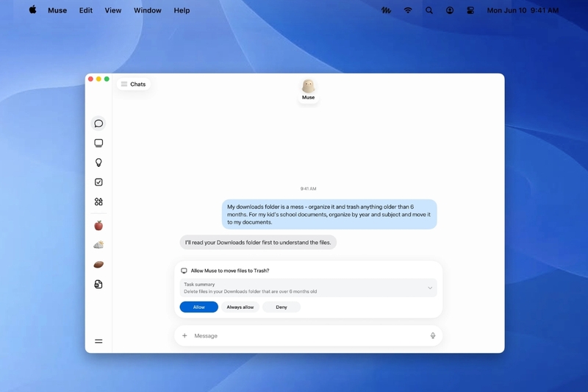Open the lightbulb ideas sidebar icon
This screenshot has height=392, width=588.
click(98, 163)
